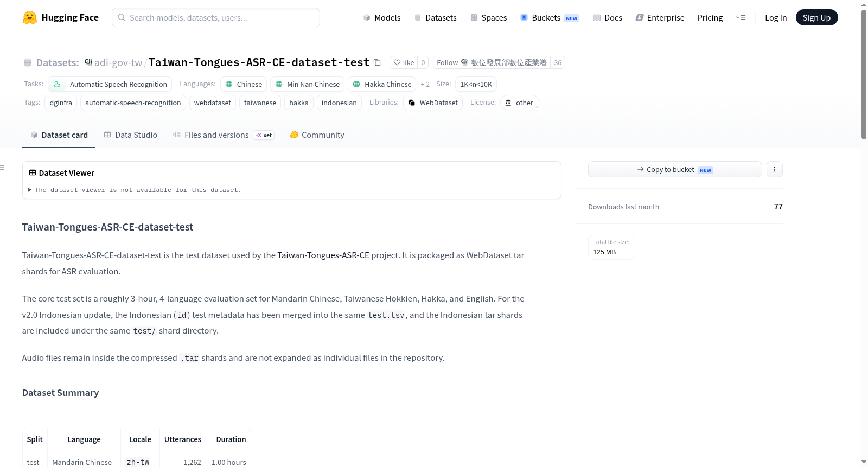Click the 'Utterances' column header
This screenshot has width=868, height=467.
click(x=183, y=439)
